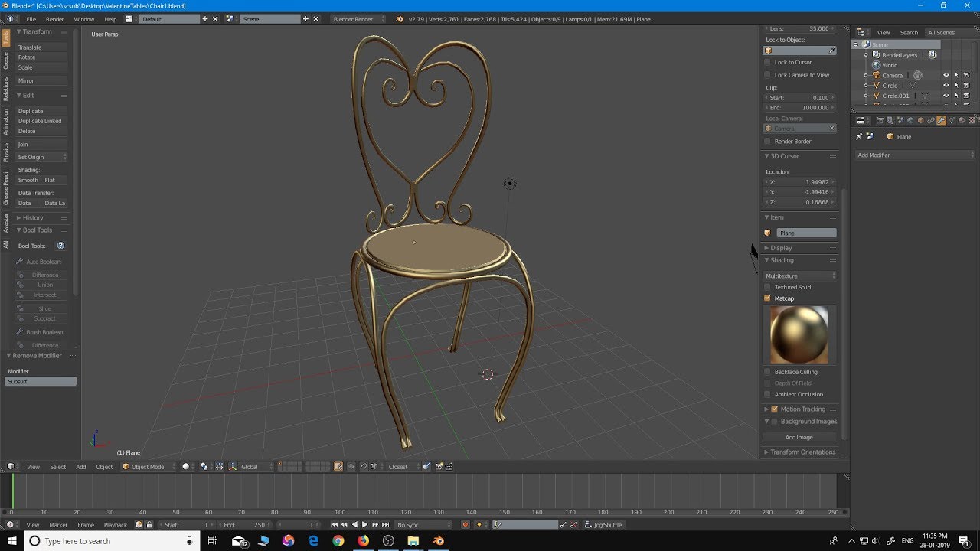The image size is (980, 551).
Task: Open the World properties tab icon
Action: pos(910,120)
